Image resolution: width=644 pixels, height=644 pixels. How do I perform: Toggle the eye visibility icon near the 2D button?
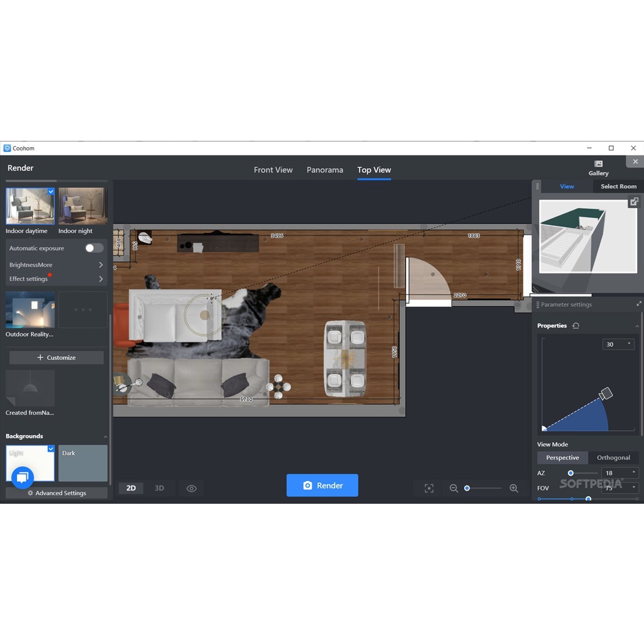pyautogui.click(x=191, y=488)
